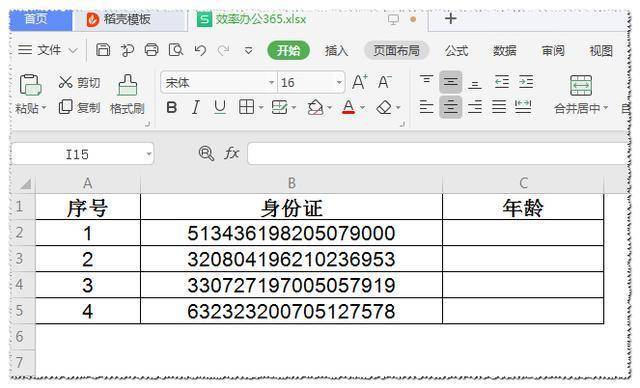
Task: Click the Clear eraser icon
Action: point(384,108)
